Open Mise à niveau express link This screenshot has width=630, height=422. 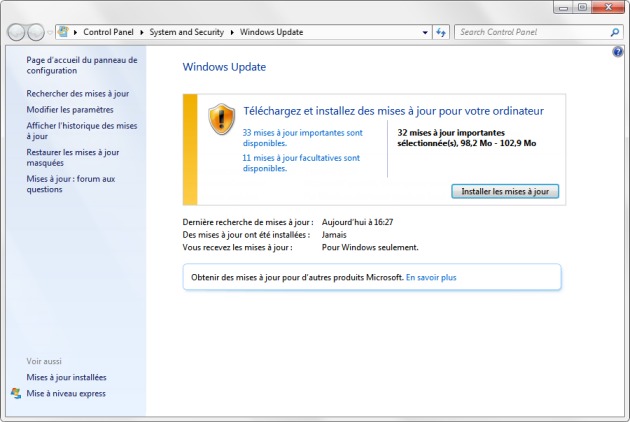66,393
